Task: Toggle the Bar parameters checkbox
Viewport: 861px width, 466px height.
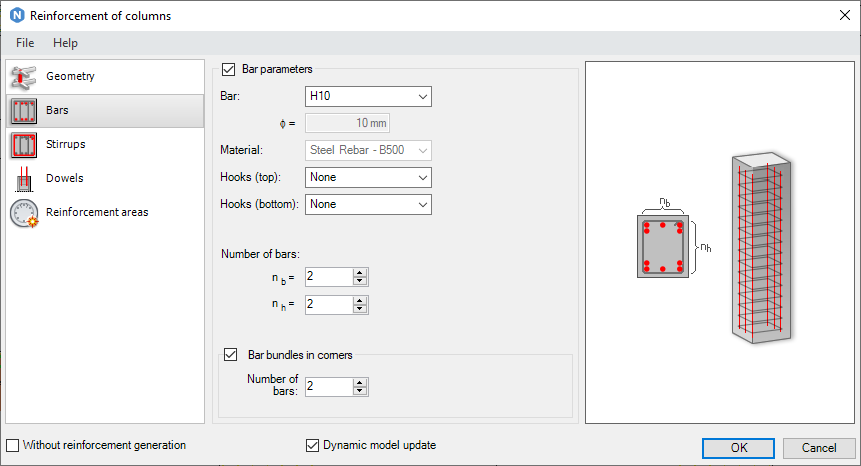Action: 228,69
